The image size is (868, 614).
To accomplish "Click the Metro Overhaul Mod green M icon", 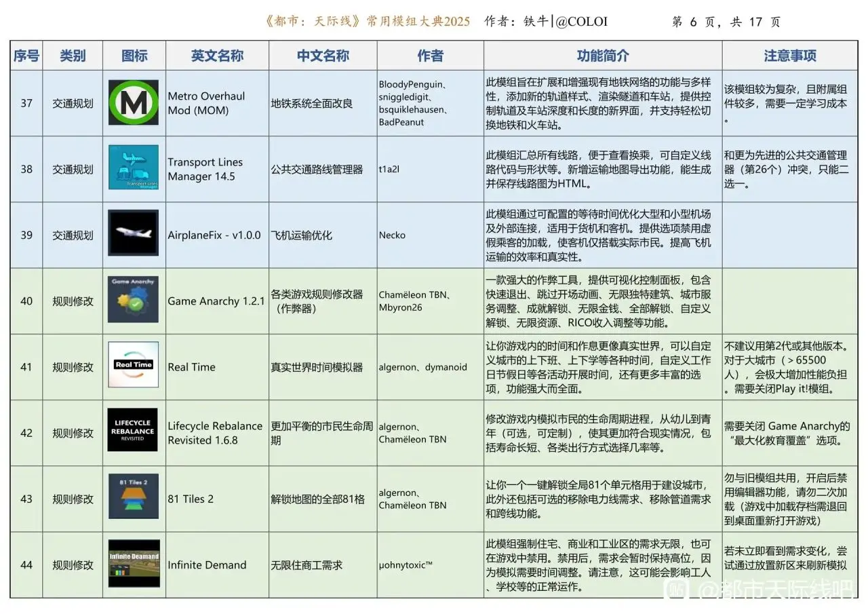I will (x=134, y=103).
